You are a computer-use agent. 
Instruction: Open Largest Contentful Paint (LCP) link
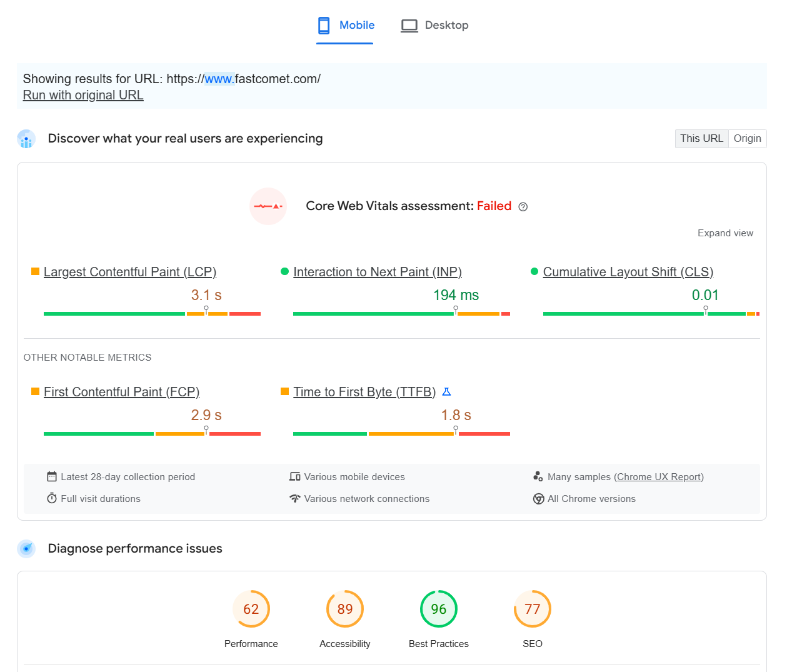pyautogui.click(x=130, y=272)
